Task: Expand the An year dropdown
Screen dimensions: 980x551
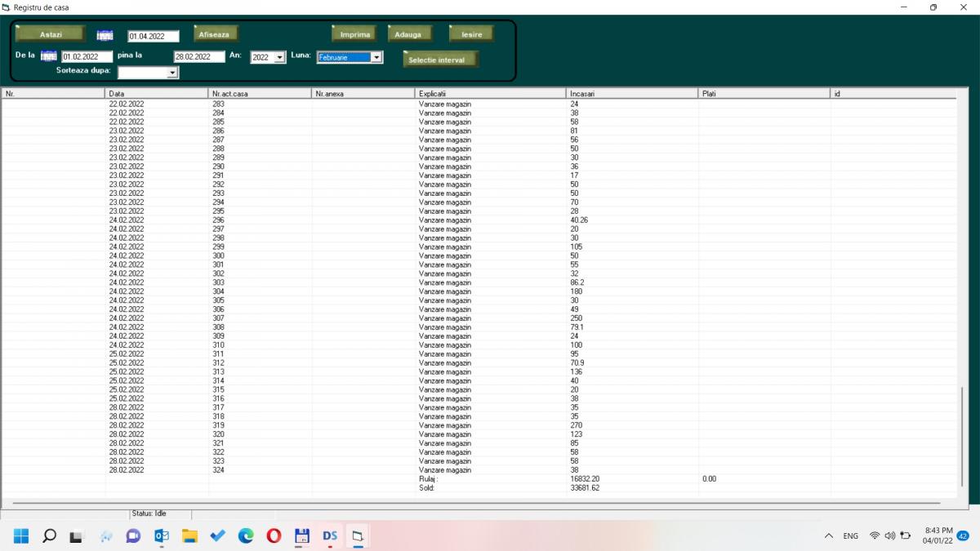Action: [279, 58]
